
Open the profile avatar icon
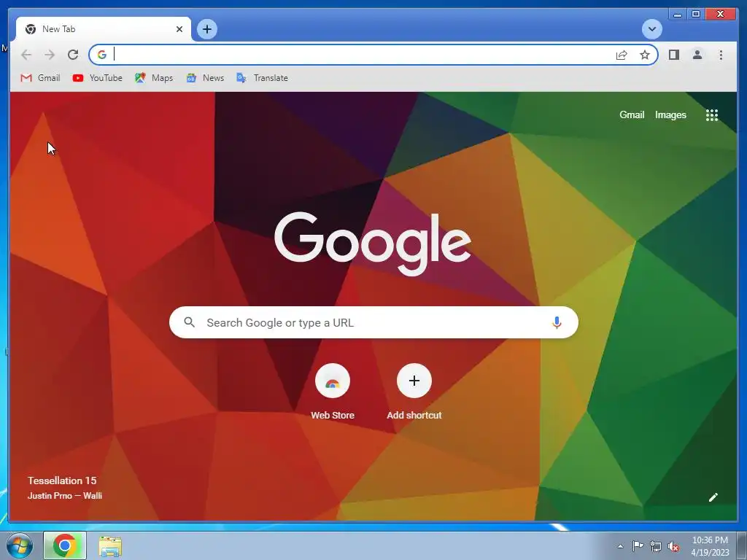[x=697, y=55]
